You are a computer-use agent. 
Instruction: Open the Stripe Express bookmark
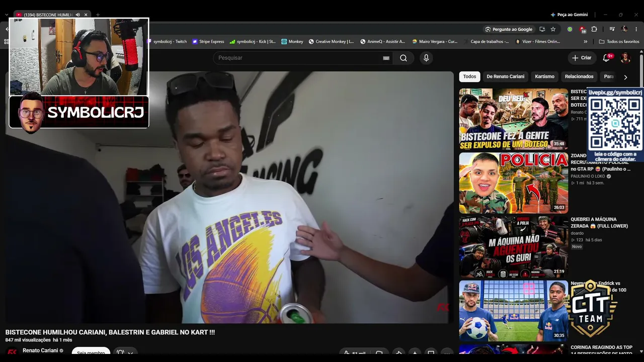[x=208, y=42]
